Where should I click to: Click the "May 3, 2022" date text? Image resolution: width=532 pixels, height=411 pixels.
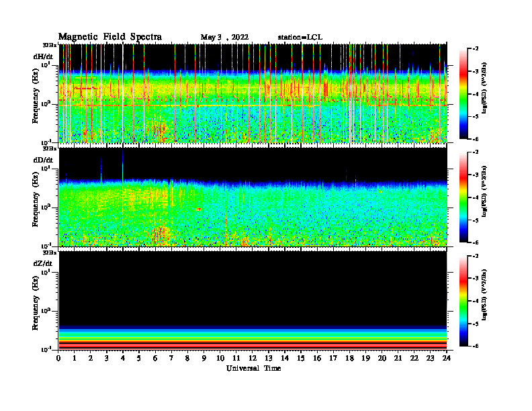tap(224, 38)
